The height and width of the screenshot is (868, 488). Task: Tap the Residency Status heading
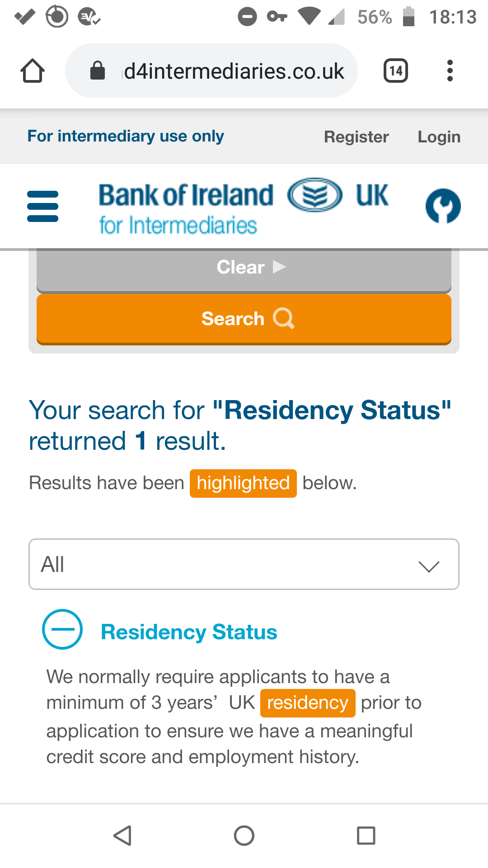tap(189, 632)
